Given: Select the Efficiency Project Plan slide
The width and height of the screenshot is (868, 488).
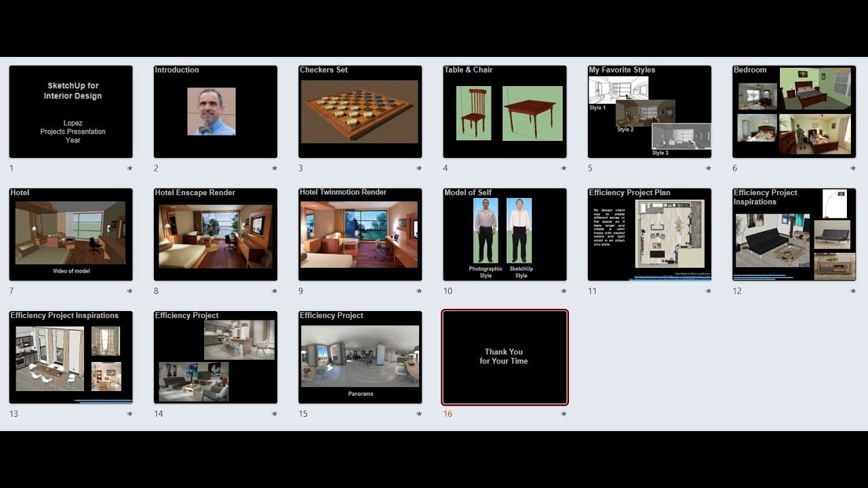Looking at the screenshot, I should pyautogui.click(x=650, y=235).
